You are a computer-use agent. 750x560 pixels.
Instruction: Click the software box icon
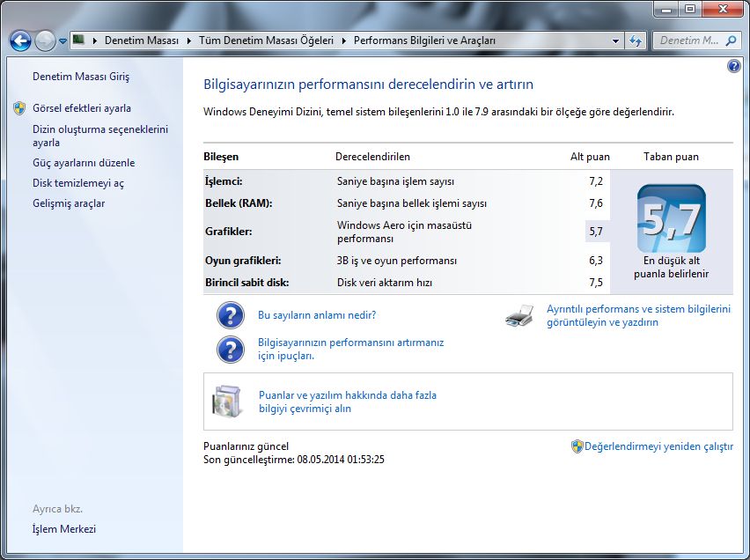click(226, 402)
